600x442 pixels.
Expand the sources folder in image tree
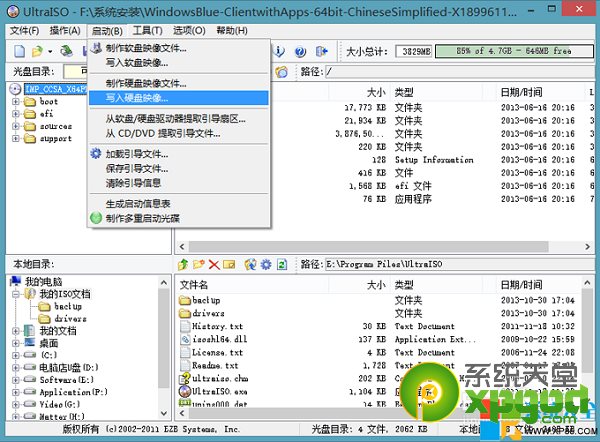(x=18, y=127)
